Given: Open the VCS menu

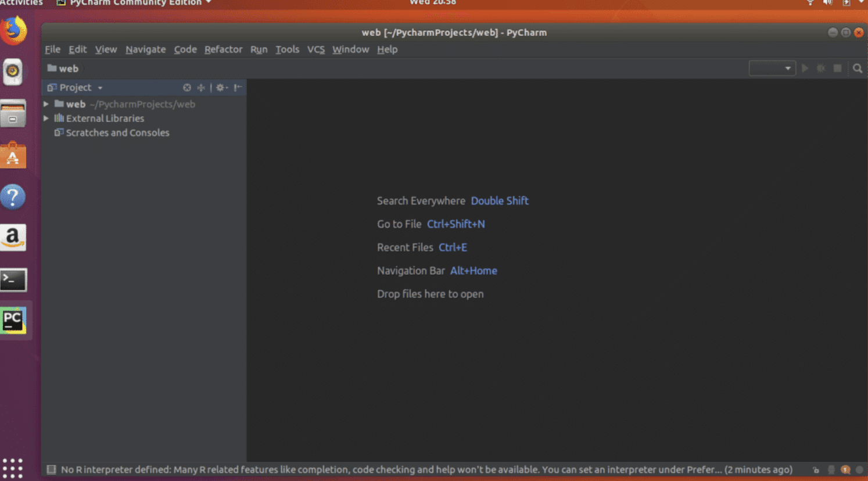Looking at the screenshot, I should pos(315,49).
